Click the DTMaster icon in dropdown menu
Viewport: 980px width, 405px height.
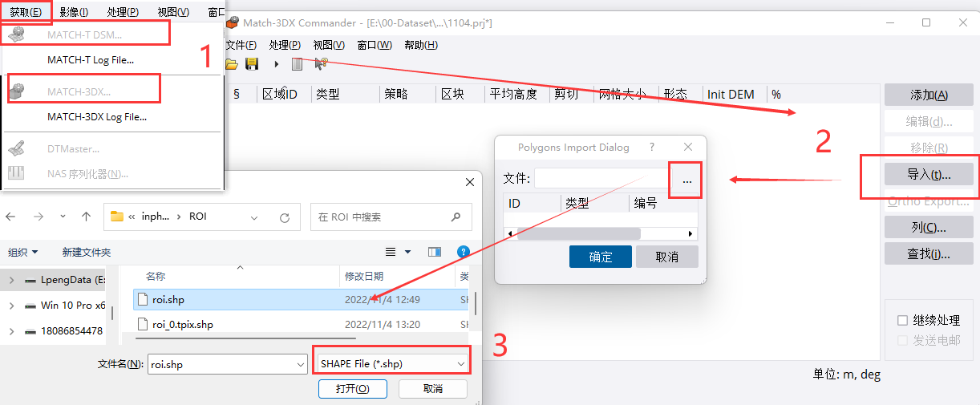click(16, 148)
